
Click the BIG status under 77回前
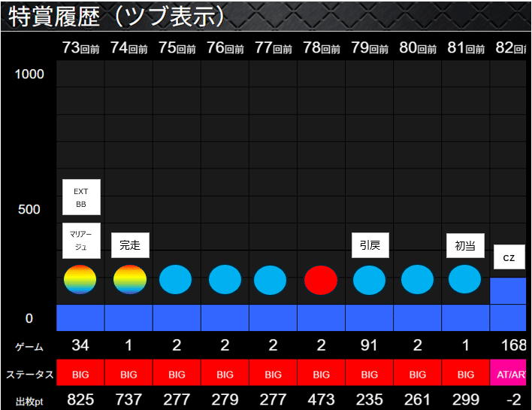point(273,372)
